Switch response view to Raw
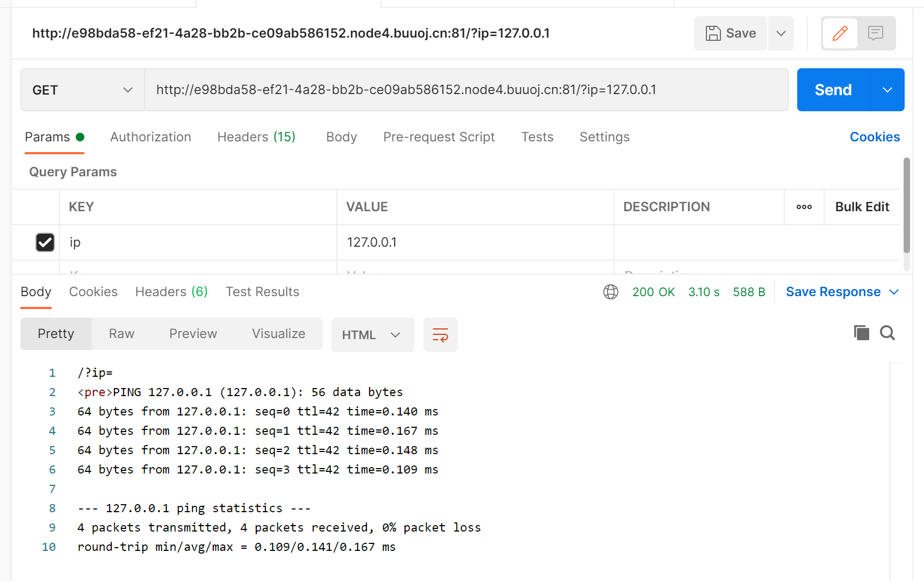924x581 pixels. click(x=121, y=334)
